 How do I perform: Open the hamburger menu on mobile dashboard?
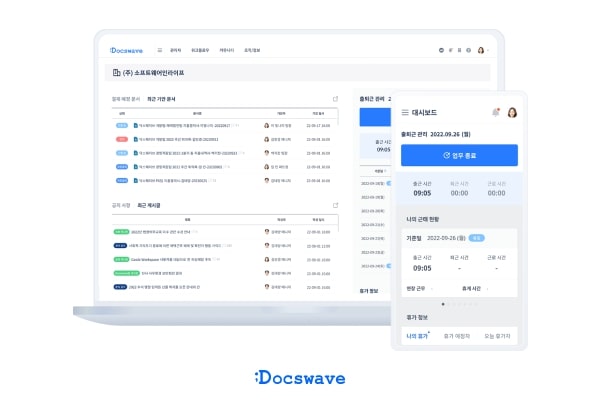[405, 113]
